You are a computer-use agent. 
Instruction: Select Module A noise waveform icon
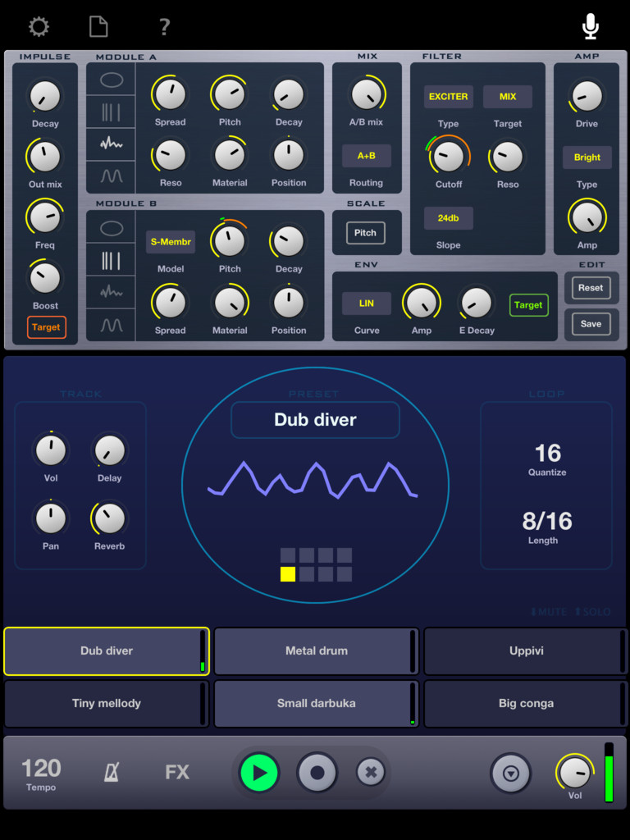pos(112,144)
